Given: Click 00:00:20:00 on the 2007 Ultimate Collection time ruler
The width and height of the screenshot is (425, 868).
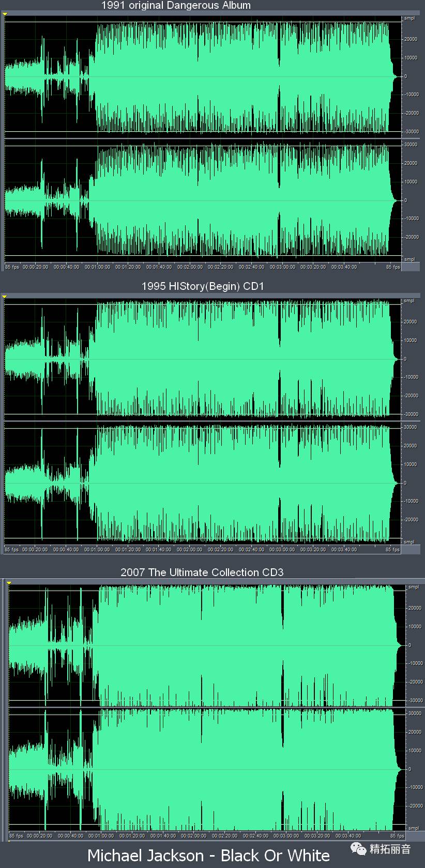Looking at the screenshot, I should pos(39,835).
